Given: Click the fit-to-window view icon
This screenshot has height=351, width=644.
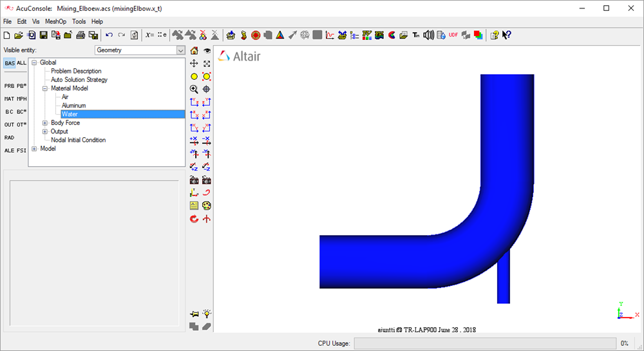Looking at the screenshot, I should click(x=207, y=64).
